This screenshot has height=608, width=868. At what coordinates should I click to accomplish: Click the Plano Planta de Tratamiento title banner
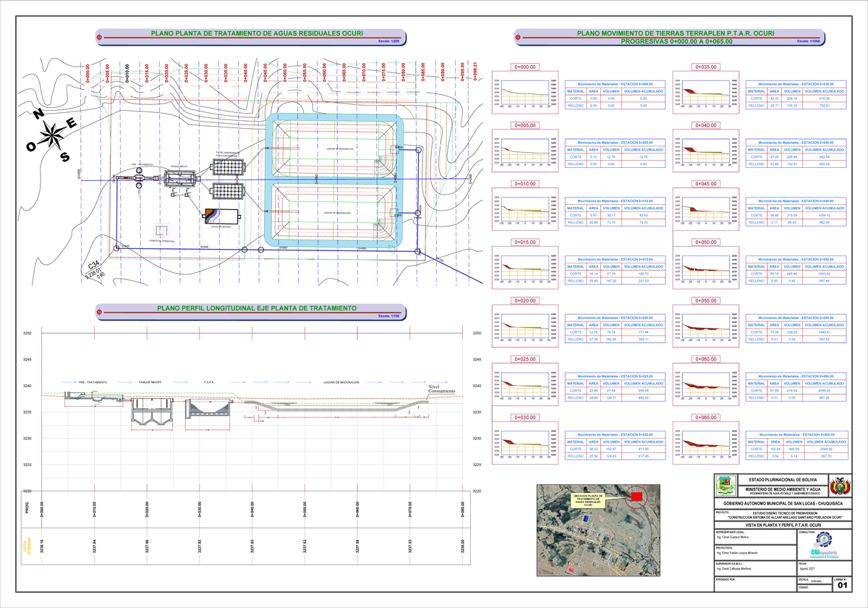[x=256, y=34]
